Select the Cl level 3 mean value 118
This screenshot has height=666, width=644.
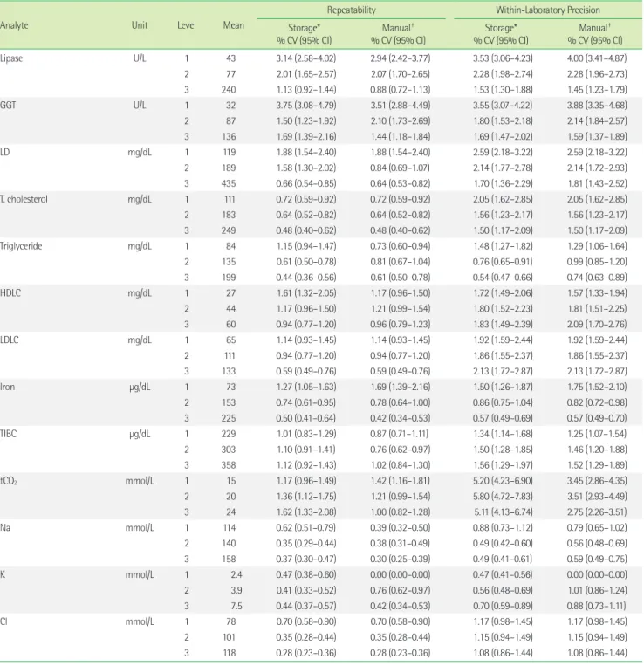[229, 653]
